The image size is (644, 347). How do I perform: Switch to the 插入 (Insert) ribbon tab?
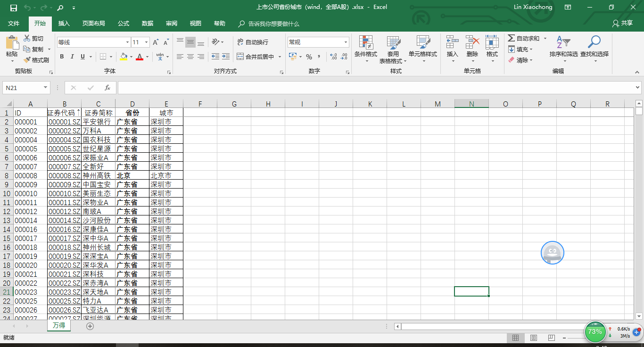coord(64,24)
